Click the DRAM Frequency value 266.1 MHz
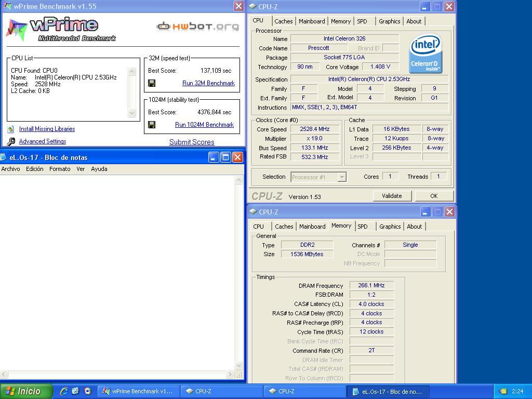532x399 pixels. tap(371, 285)
